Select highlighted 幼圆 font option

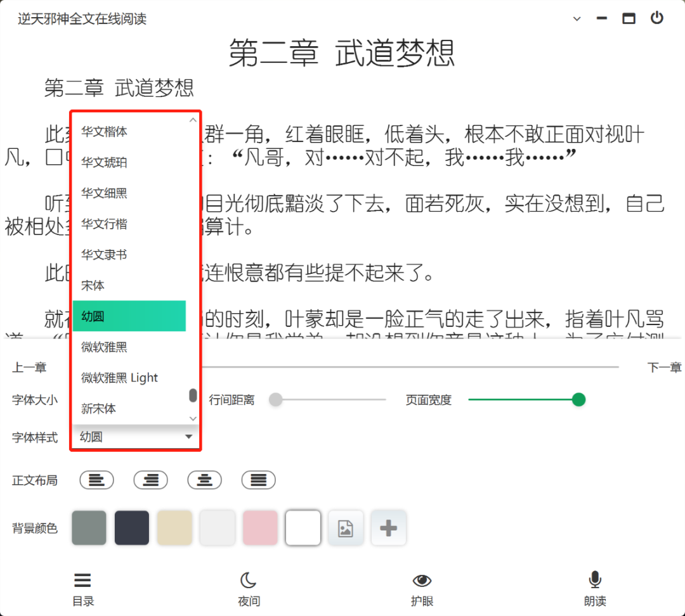[129, 316]
